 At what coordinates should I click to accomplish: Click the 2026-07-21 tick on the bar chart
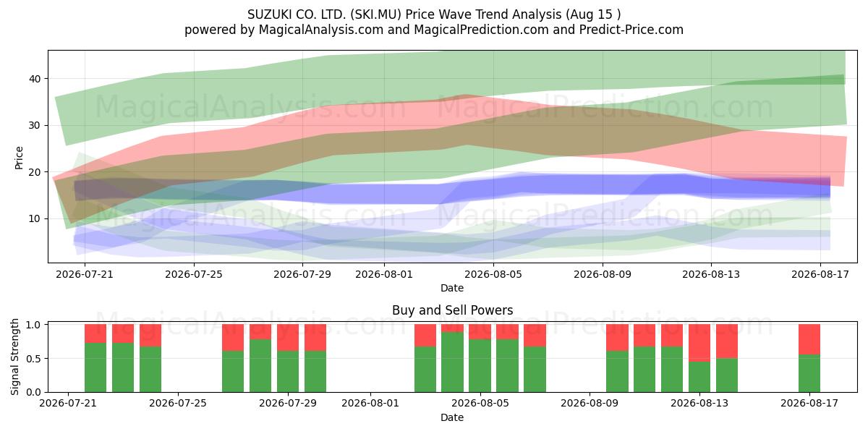click(x=69, y=404)
